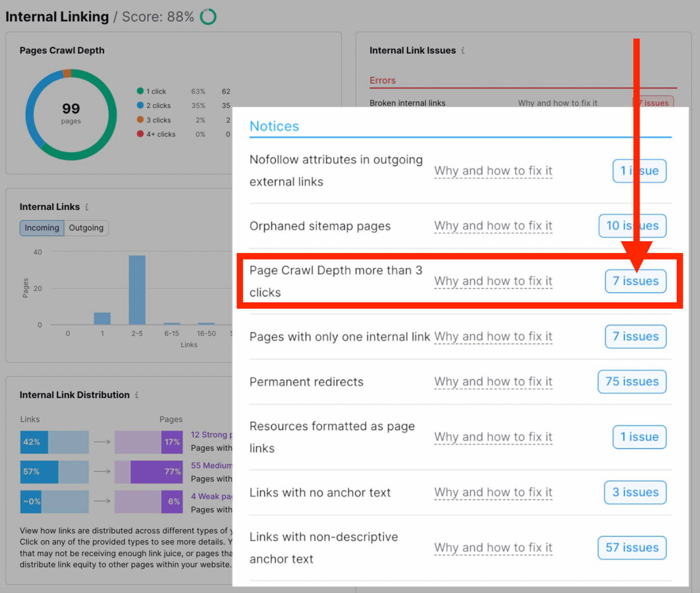700x593 pixels.
Task: Switch to Outgoing links tab
Action: (86, 228)
